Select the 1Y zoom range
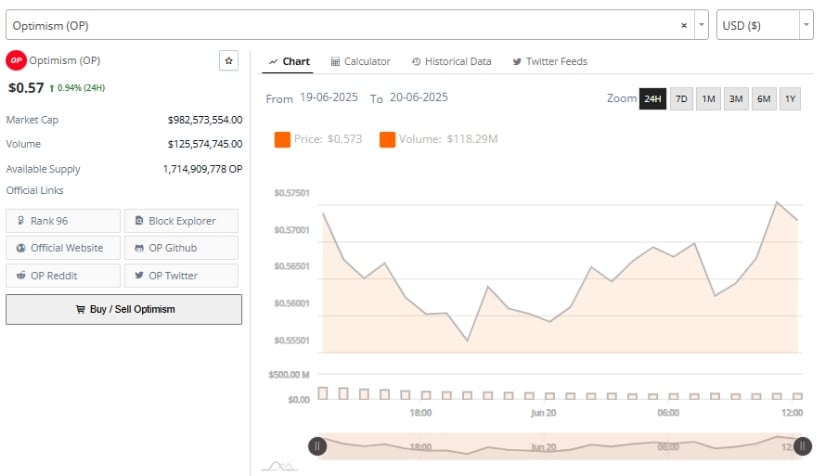This screenshot has height=476, width=825. 790,99
